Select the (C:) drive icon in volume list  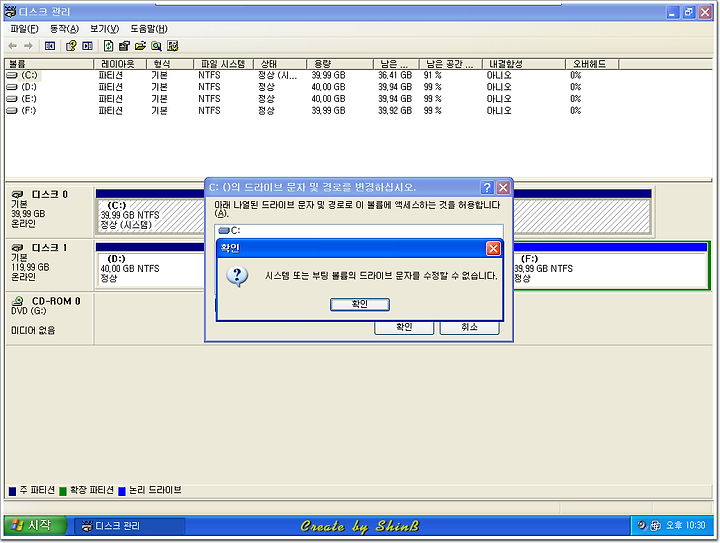[x=12, y=75]
